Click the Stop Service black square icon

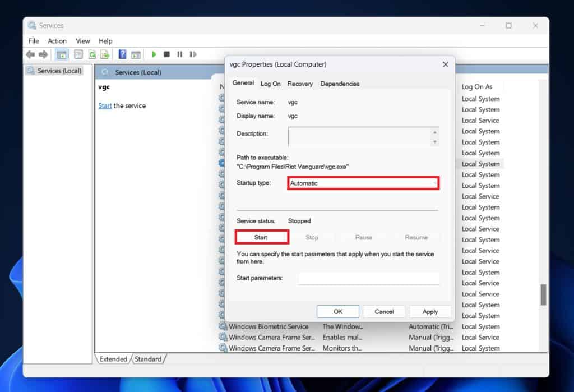coord(166,54)
